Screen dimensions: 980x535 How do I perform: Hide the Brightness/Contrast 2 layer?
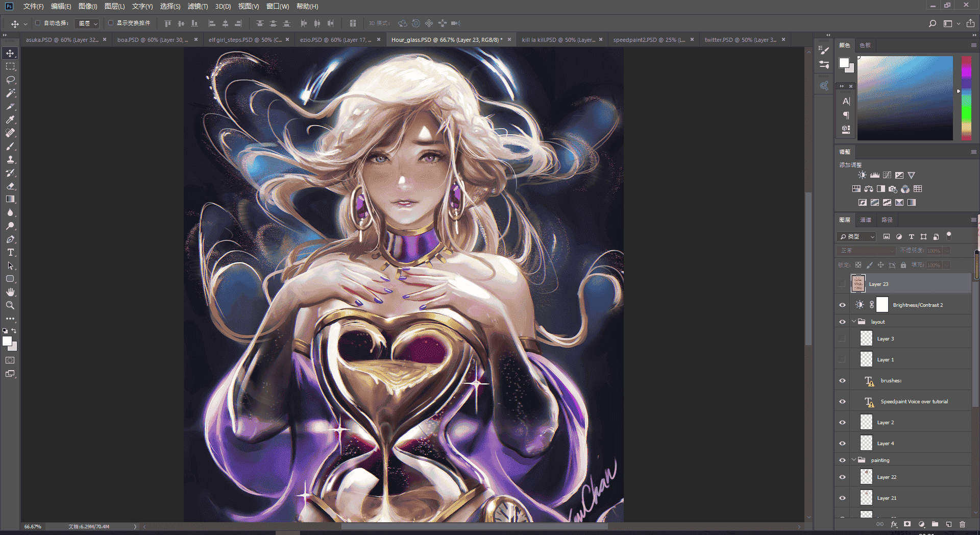pyautogui.click(x=842, y=305)
